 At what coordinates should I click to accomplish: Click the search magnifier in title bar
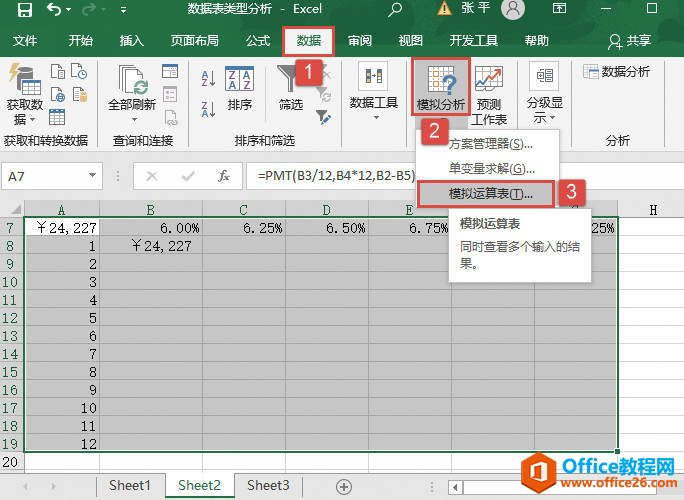click(395, 9)
